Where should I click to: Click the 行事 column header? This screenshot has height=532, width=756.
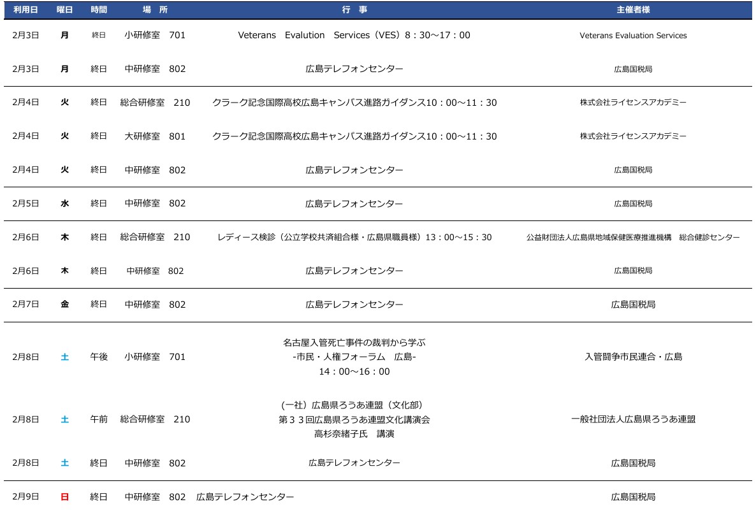click(354, 10)
